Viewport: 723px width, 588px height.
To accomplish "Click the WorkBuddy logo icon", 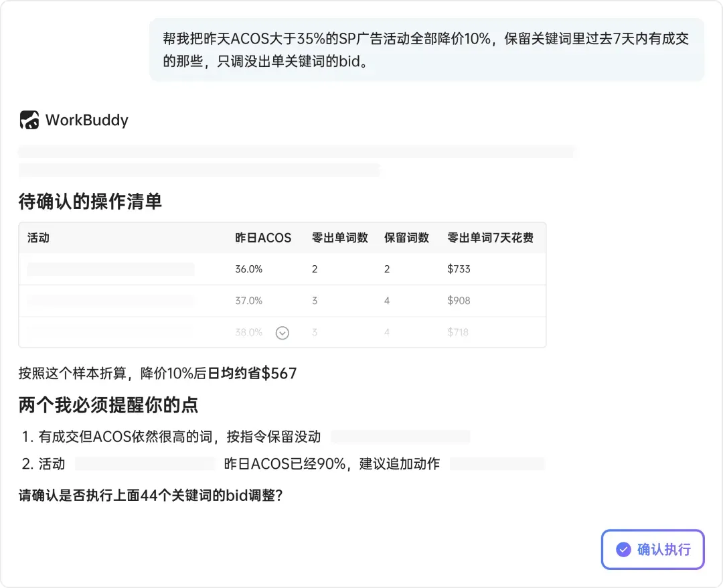I will [29, 120].
